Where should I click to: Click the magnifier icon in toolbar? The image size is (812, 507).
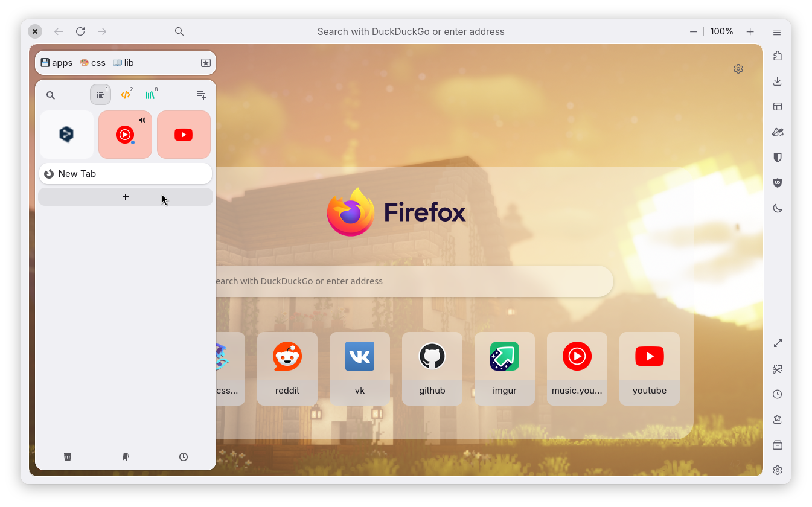pos(179,31)
